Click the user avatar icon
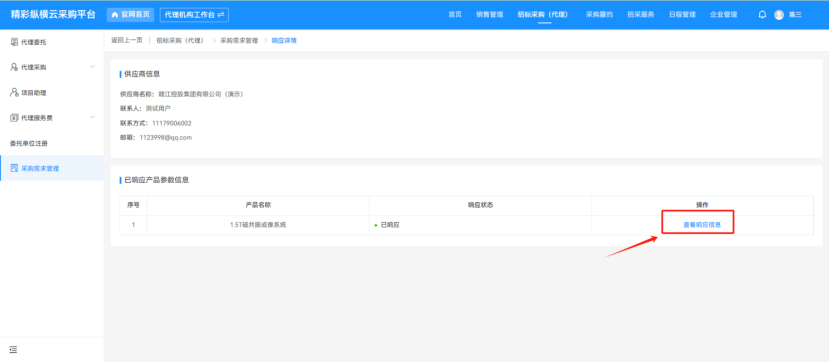Viewport: 829px width, 362px height. coord(779,15)
